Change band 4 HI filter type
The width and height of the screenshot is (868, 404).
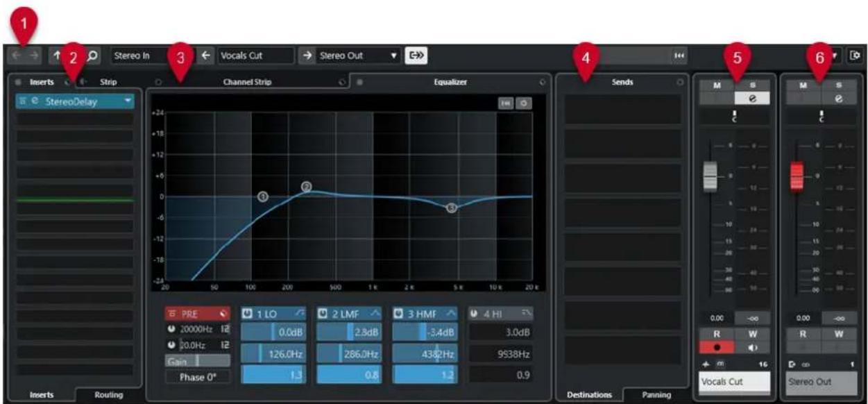pyautogui.click(x=526, y=314)
